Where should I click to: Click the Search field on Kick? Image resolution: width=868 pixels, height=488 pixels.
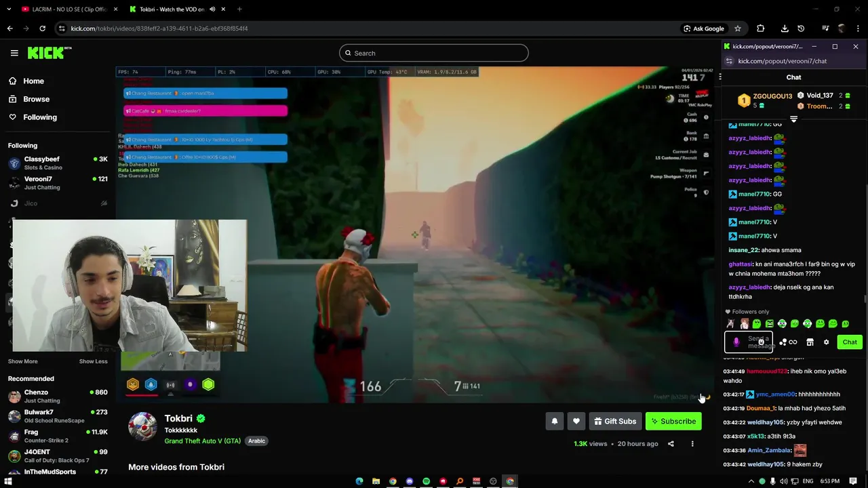[434, 53]
